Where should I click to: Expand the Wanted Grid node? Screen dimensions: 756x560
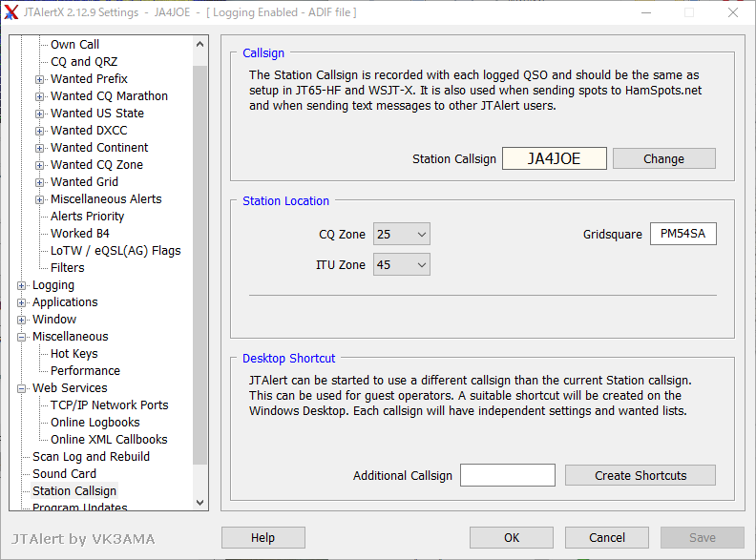tap(39, 182)
